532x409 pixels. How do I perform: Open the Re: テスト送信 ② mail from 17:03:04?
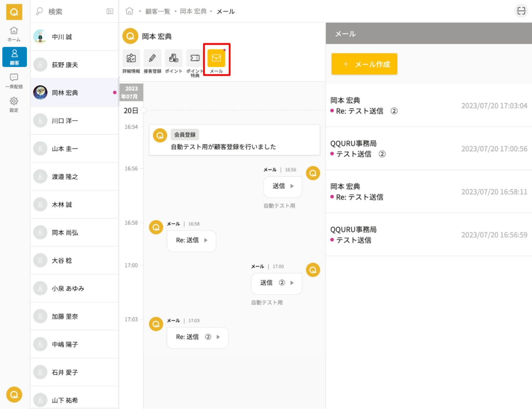pyautogui.click(x=428, y=106)
